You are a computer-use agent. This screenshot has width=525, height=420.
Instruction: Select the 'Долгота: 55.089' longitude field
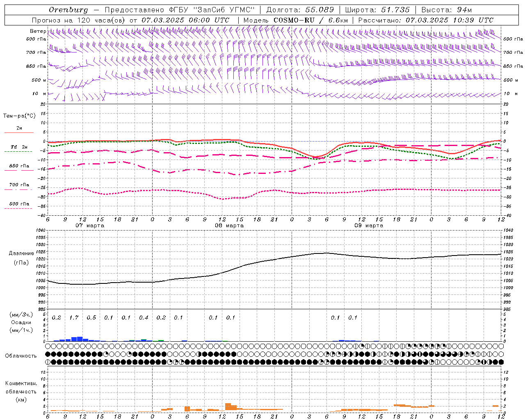pyautogui.click(x=300, y=10)
